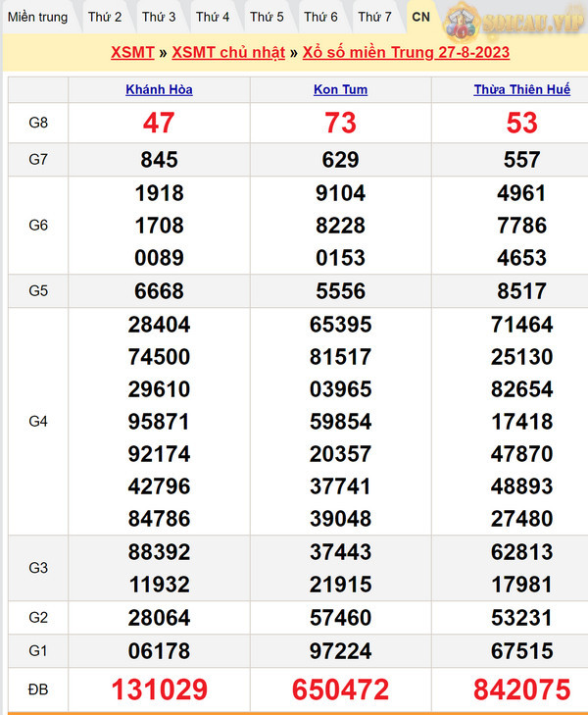
Task: Click Kon Tum special prize 650472
Action: (340, 689)
